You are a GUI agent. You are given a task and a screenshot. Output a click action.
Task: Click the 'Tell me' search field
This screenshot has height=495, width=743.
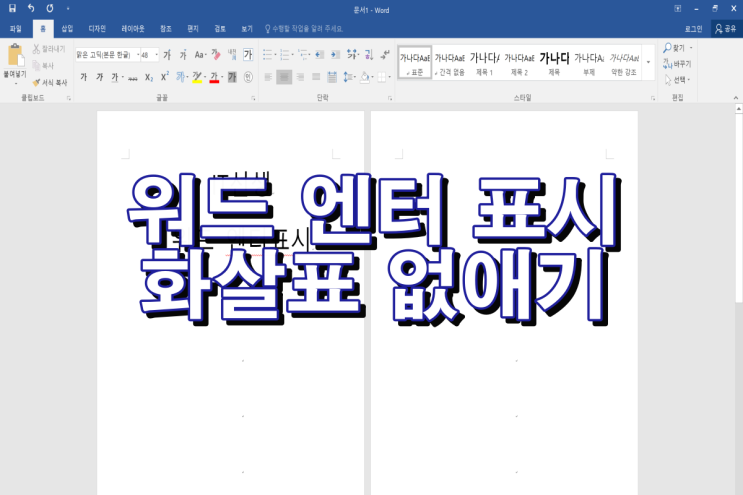[305, 29]
